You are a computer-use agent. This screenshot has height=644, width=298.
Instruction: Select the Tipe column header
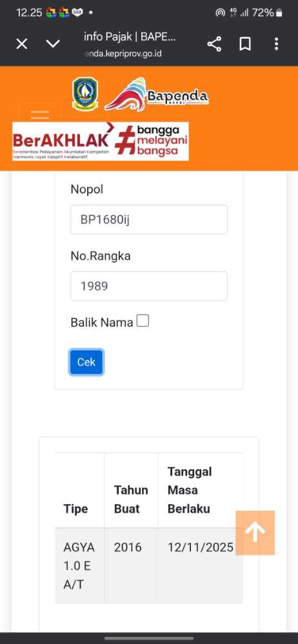click(75, 509)
